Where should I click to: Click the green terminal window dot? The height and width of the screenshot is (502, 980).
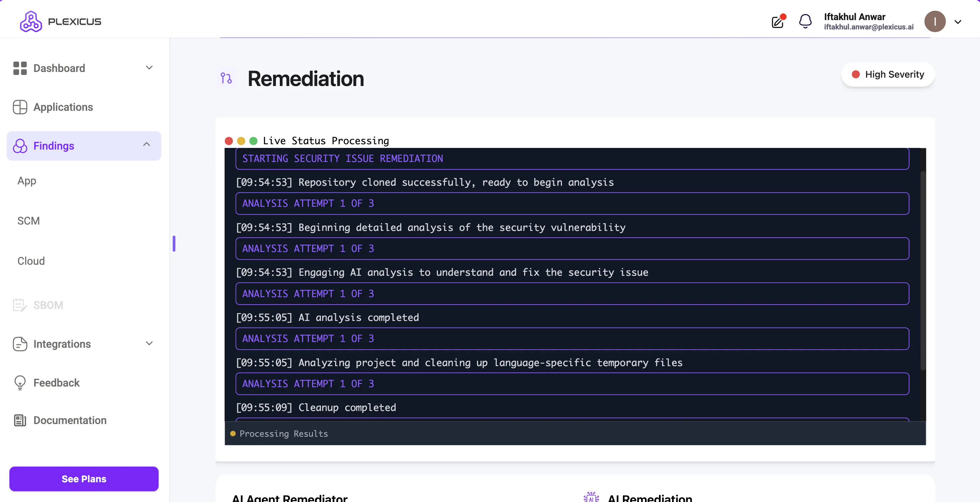253,141
